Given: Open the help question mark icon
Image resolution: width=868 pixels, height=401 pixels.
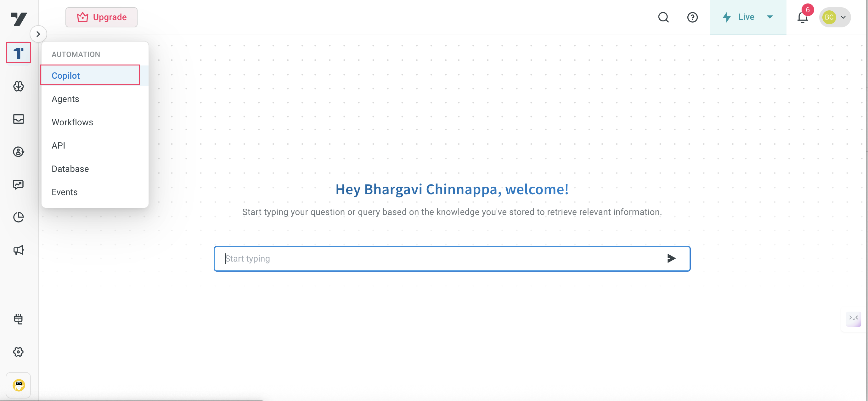Looking at the screenshot, I should (692, 17).
